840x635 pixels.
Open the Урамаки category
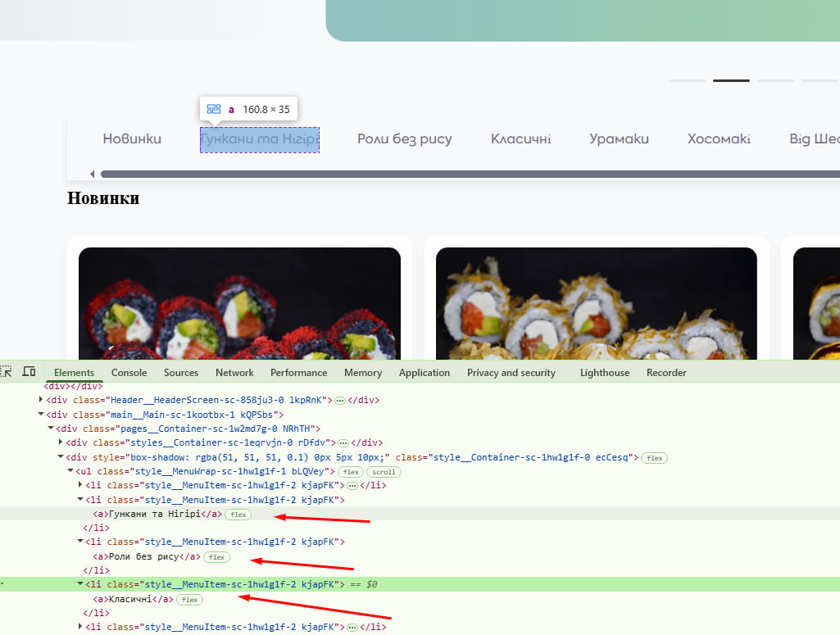[x=619, y=139]
